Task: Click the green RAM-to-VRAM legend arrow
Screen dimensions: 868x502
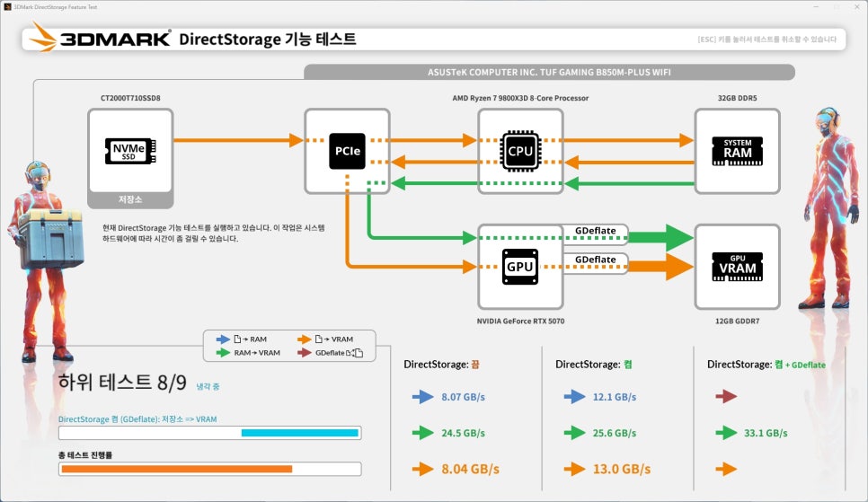Action: click(223, 353)
